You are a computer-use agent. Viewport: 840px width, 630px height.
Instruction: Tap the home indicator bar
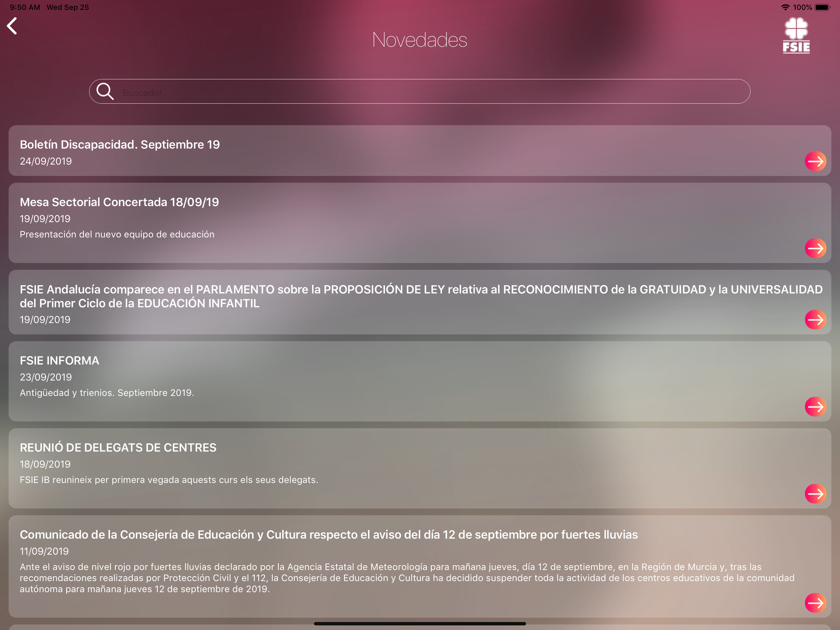tap(420, 624)
